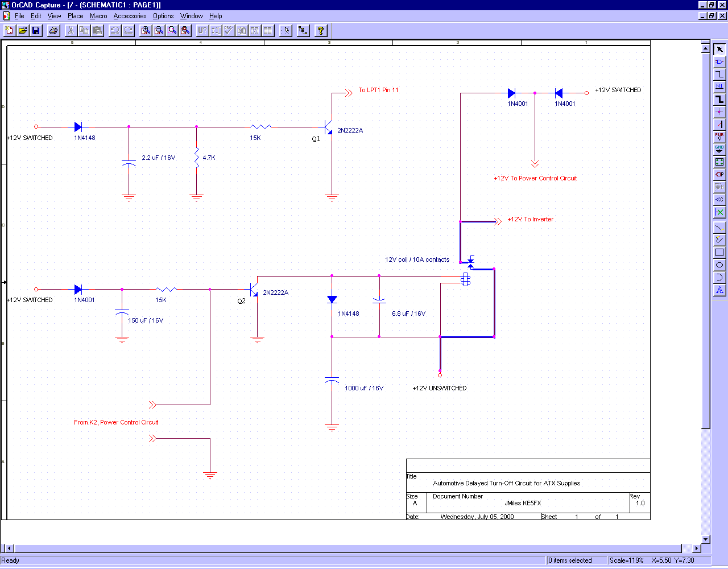Click the Bill of Materials table icon

(x=268, y=30)
